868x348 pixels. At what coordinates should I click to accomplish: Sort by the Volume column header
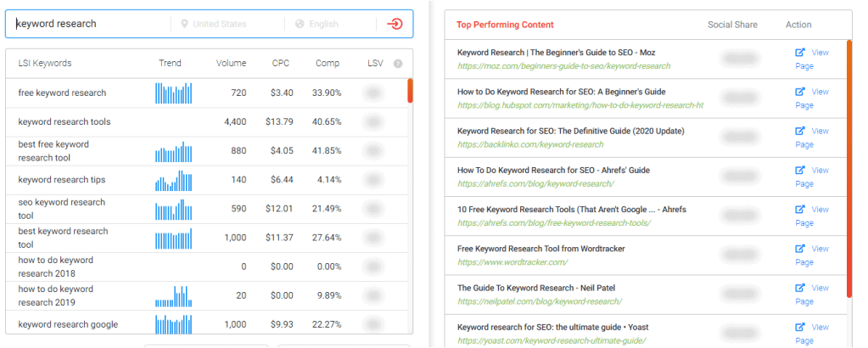click(231, 64)
